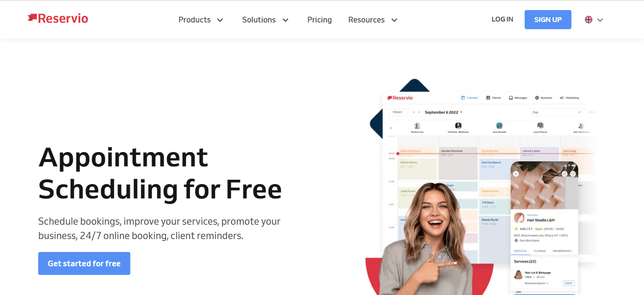Expand the Resources dropdown menu
Image resolution: width=644 pixels, height=295 pixels.
coord(373,20)
